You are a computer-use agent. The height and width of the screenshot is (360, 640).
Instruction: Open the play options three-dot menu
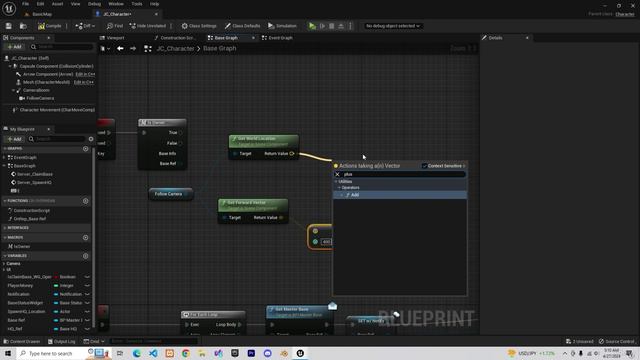click(350, 26)
